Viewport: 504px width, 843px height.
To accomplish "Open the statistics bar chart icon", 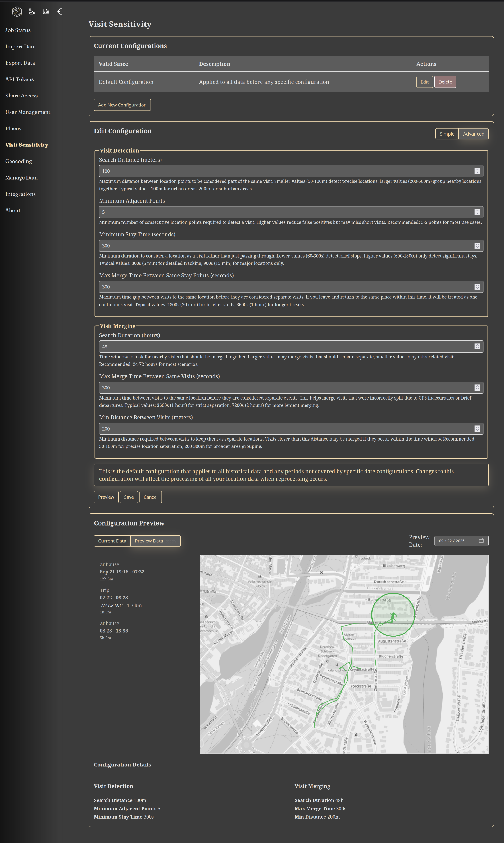I will click(46, 12).
